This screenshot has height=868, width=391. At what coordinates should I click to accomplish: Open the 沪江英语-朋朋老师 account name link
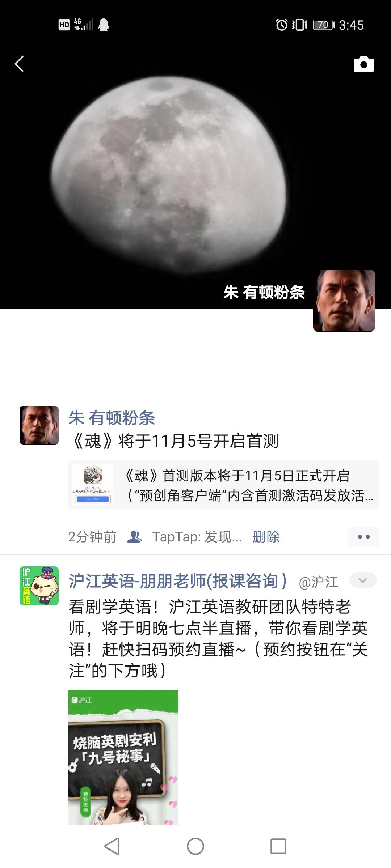coord(178,581)
